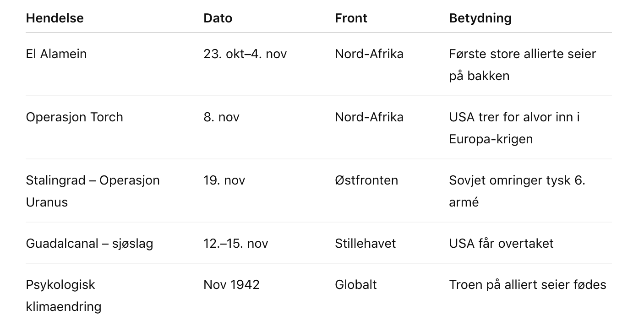Click the Stalingrad – Operasjon Uranus cell
The image size is (644, 332).
pos(93,191)
